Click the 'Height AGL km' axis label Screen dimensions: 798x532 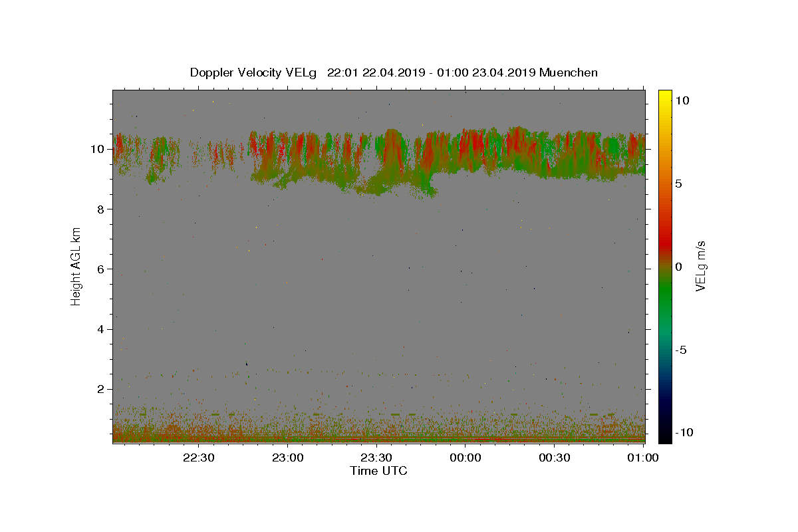76,265
